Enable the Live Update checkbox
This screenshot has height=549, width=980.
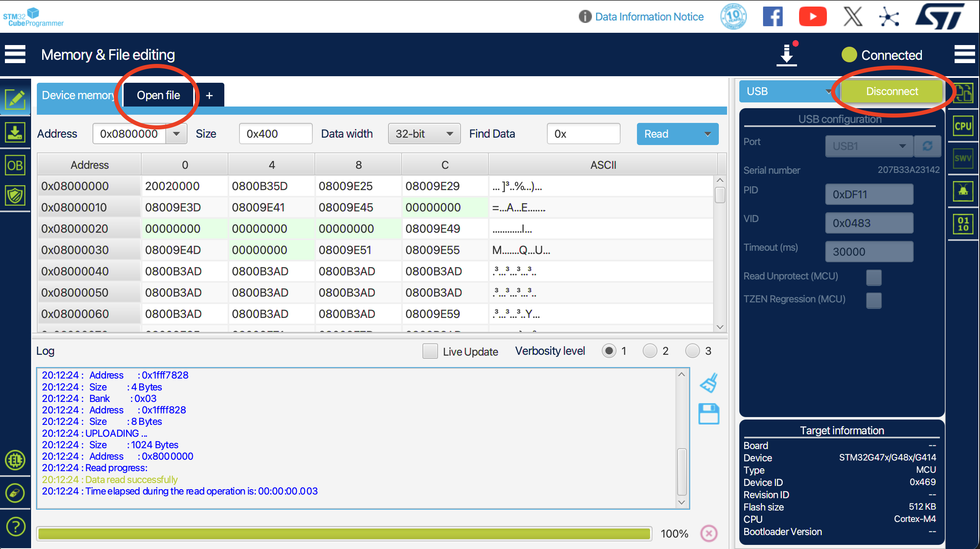tap(430, 351)
